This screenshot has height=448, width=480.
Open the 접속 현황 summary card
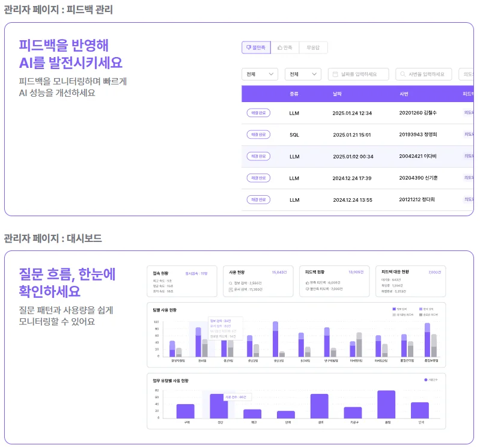pyautogui.click(x=182, y=281)
